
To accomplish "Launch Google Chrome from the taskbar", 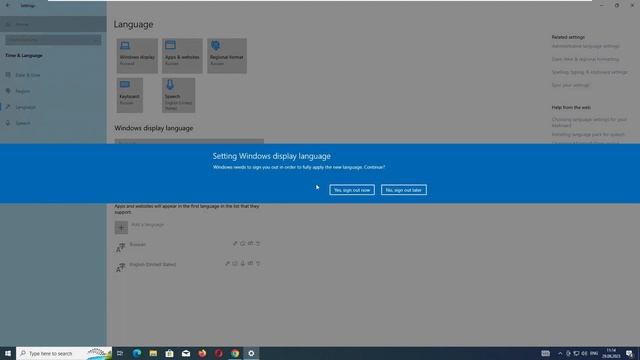I will click(235, 353).
